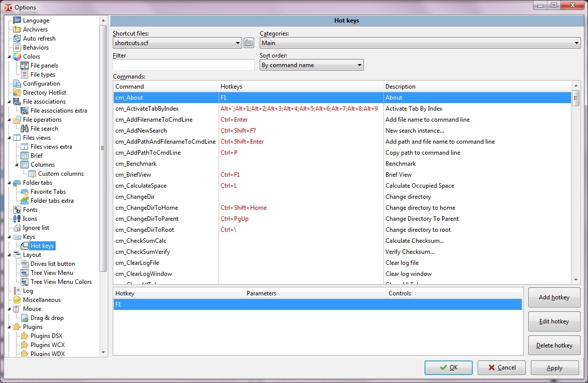Viewport: 588px width, 383px height.
Task: Select Directory Hotlist in options tree
Action: tap(44, 93)
